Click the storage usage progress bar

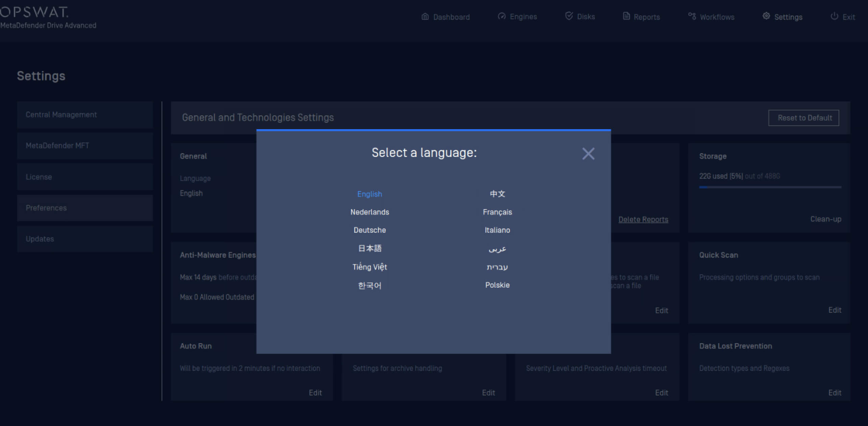[x=770, y=187]
